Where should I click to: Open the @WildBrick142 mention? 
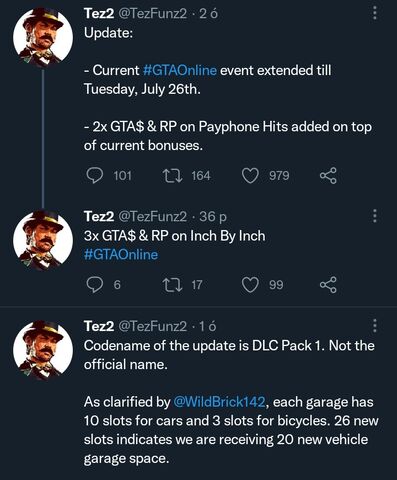coord(219,402)
